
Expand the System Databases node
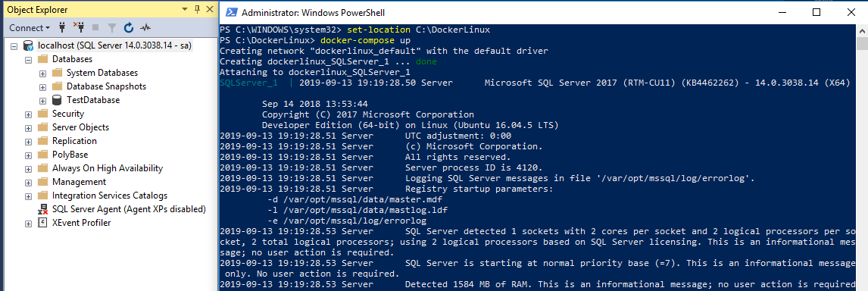42,74
